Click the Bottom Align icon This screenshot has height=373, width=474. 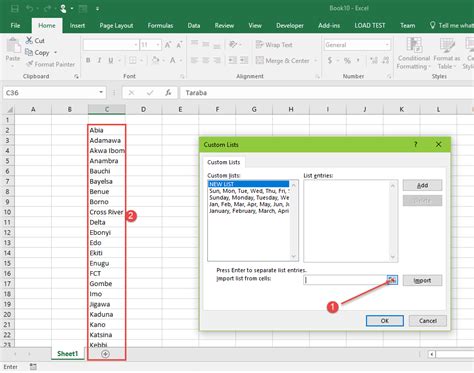point(217,45)
